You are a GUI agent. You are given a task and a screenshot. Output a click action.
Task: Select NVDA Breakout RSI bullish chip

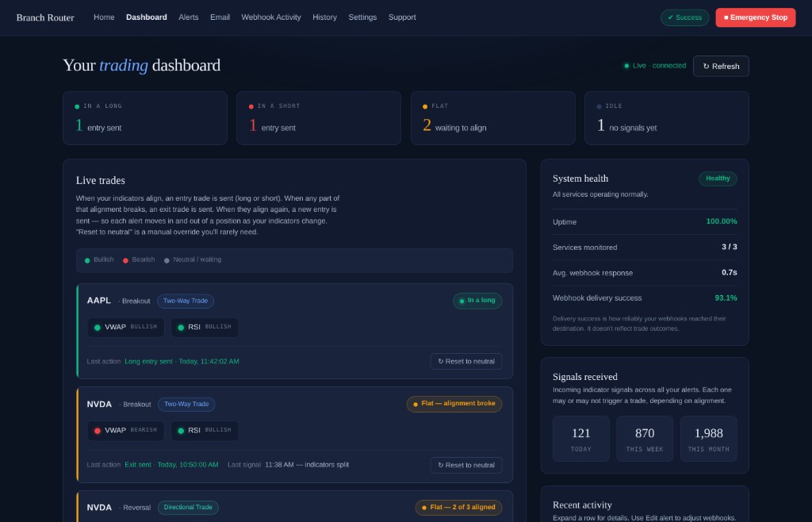point(205,430)
